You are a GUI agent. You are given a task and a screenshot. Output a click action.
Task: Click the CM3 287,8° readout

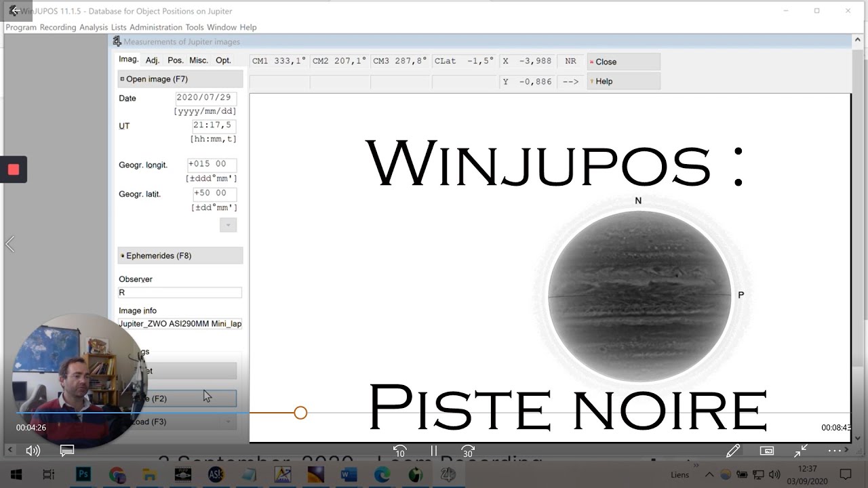click(400, 62)
